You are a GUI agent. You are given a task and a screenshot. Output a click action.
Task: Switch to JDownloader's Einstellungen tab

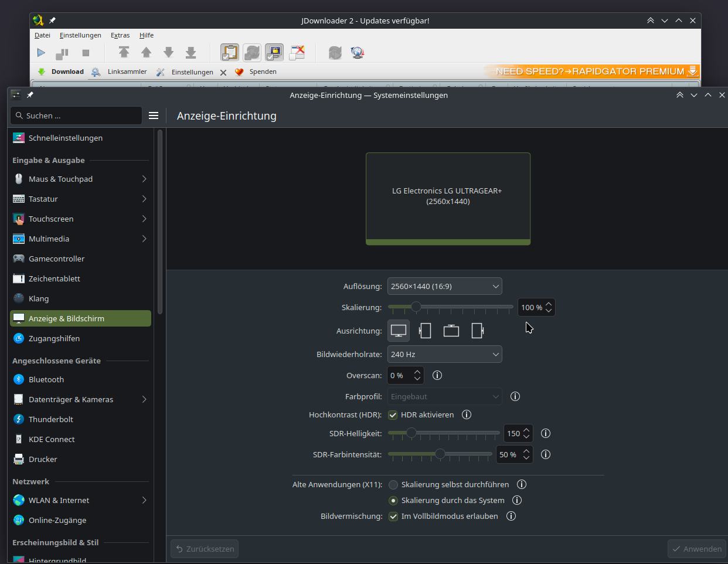[185, 72]
